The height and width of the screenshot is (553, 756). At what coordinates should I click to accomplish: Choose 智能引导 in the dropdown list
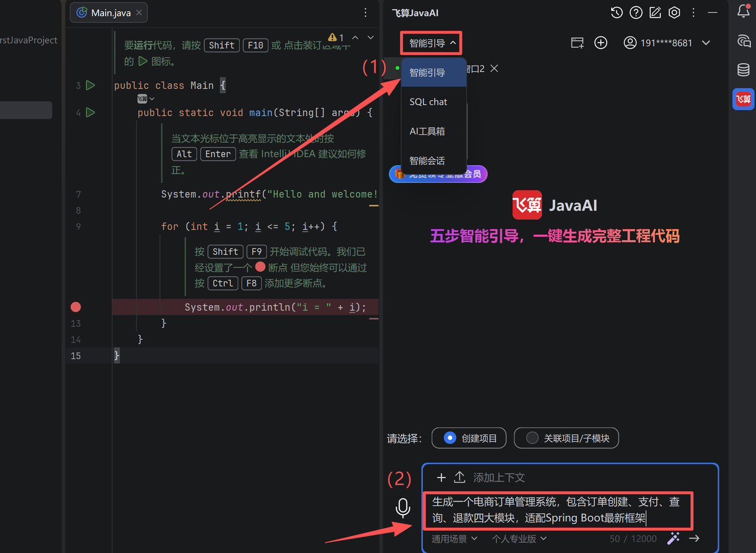(434, 73)
